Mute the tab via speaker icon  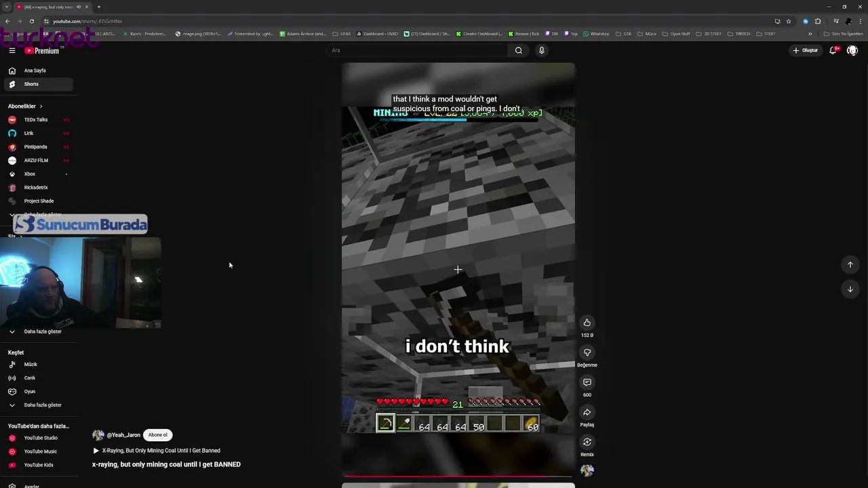(x=79, y=7)
